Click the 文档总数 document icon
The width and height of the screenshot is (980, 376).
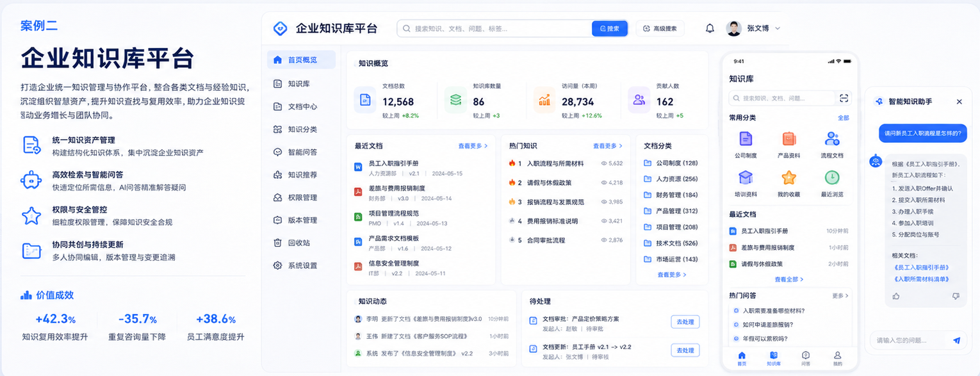coord(365,100)
